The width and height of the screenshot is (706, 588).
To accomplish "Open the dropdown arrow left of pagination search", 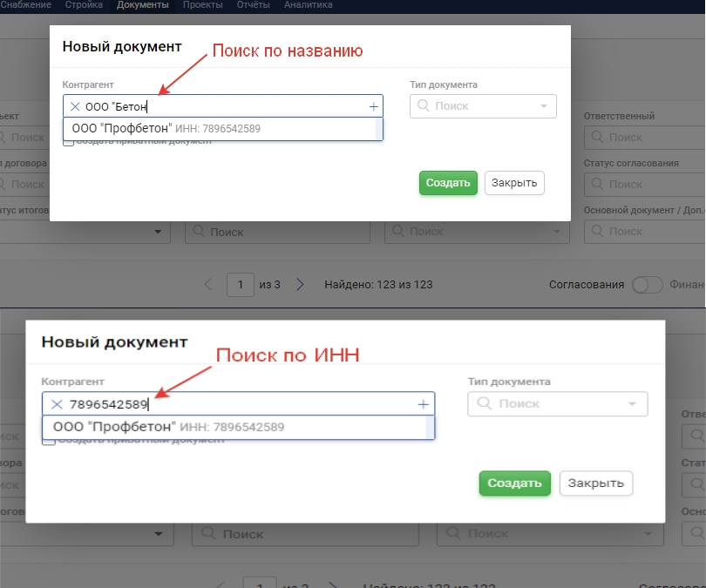I will click(x=159, y=232).
